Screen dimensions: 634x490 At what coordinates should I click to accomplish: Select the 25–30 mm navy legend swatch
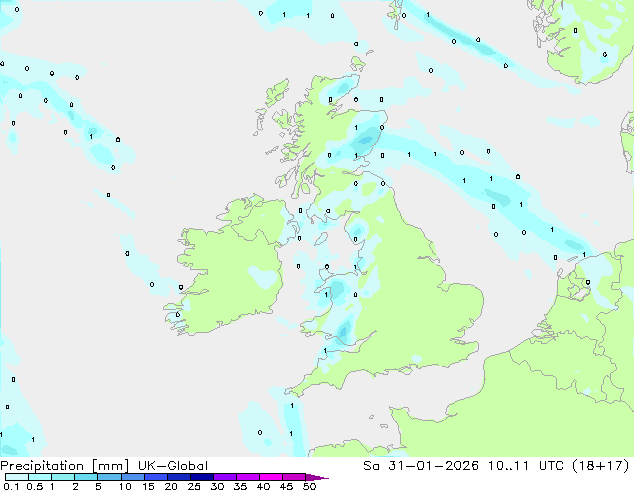coord(202,477)
